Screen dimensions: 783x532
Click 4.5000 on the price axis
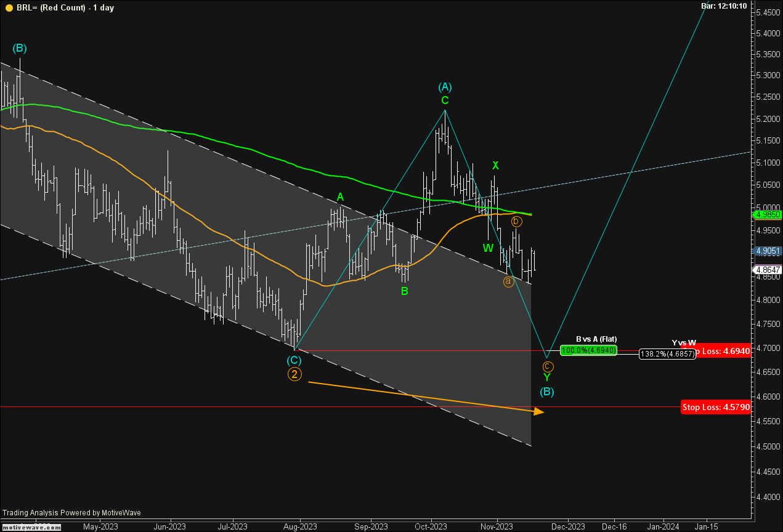[768, 446]
